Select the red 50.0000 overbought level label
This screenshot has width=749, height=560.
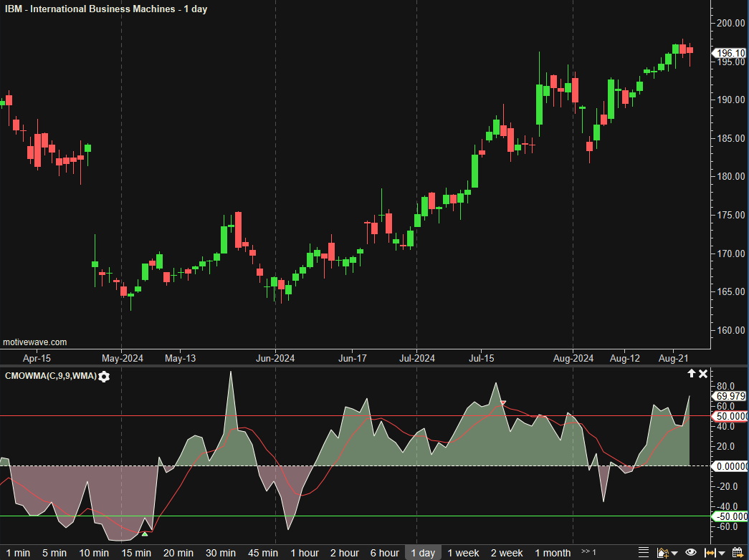730,416
